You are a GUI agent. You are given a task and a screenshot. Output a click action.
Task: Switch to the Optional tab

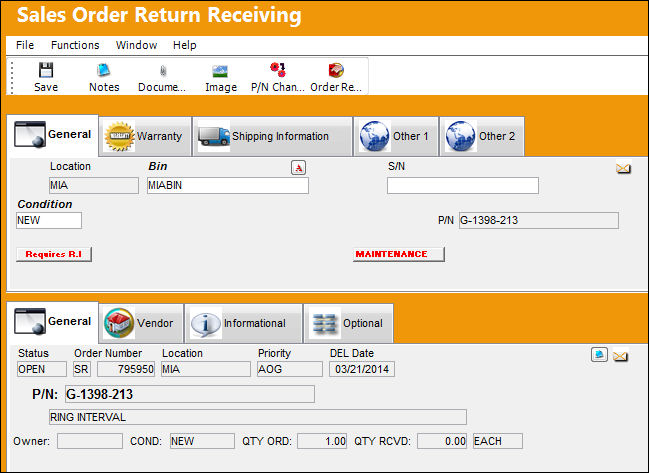click(348, 323)
